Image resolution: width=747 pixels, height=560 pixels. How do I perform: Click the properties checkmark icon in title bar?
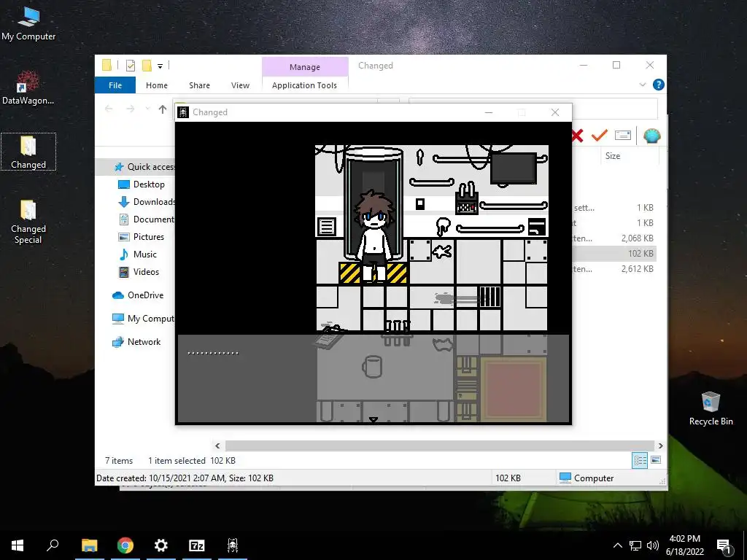tap(130, 66)
